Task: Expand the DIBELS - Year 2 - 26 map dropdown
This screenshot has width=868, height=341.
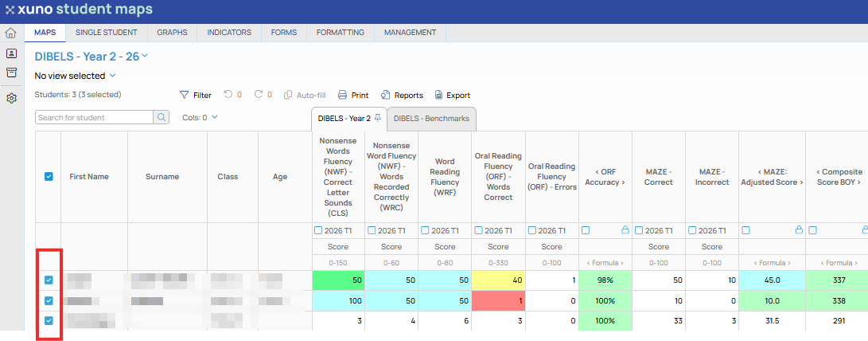Action: [145, 56]
